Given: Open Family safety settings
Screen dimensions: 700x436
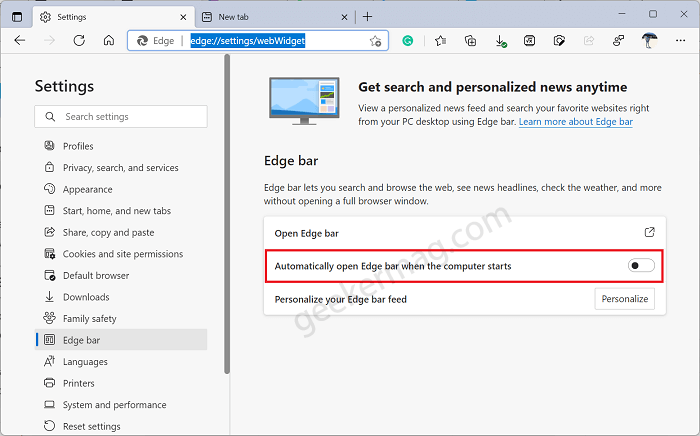Looking at the screenshot, I should (121, 318).
